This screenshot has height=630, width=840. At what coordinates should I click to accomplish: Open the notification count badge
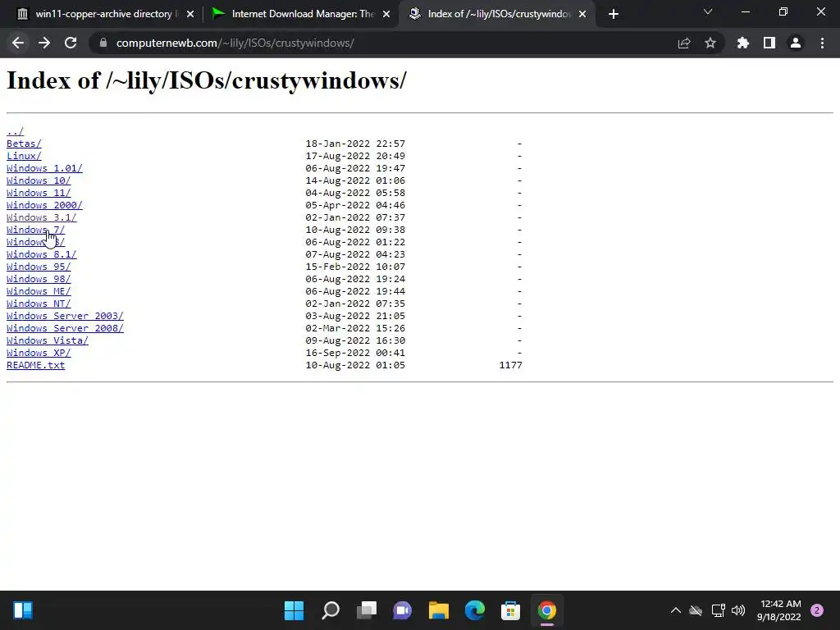pyautogui.click(x=817, y=610)
